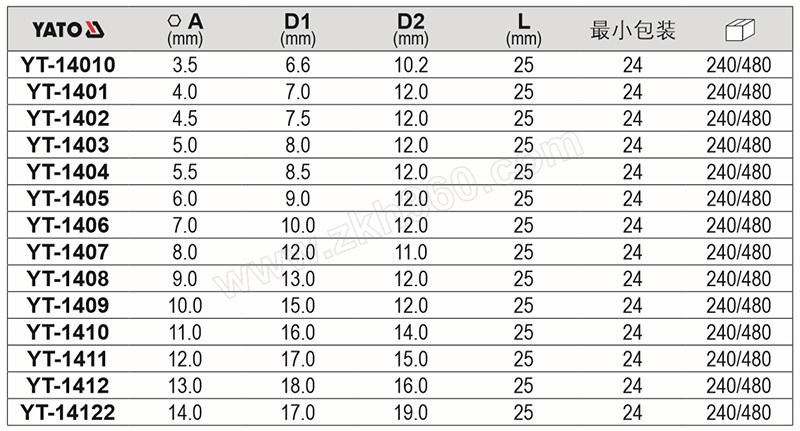Screen dimensions: 800x431
Task: Click D1 value 7.5 for YT-1402
Action: click(298, 118)
